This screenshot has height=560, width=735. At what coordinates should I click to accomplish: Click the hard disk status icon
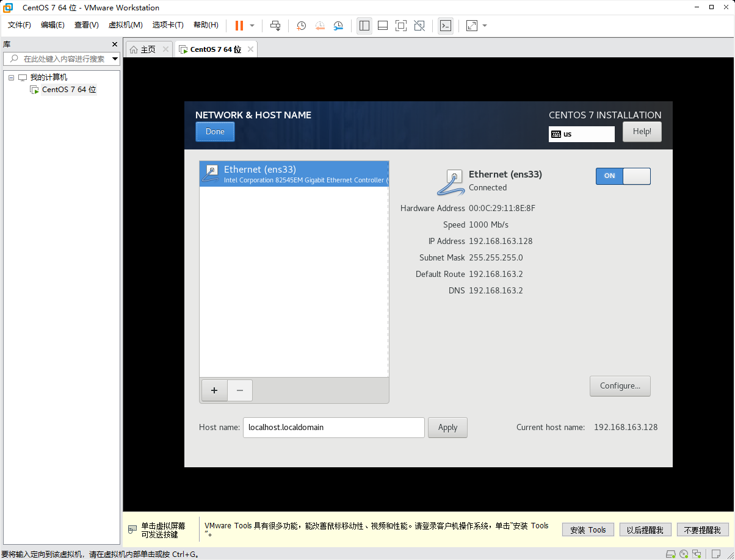click(x=671, y=554)
